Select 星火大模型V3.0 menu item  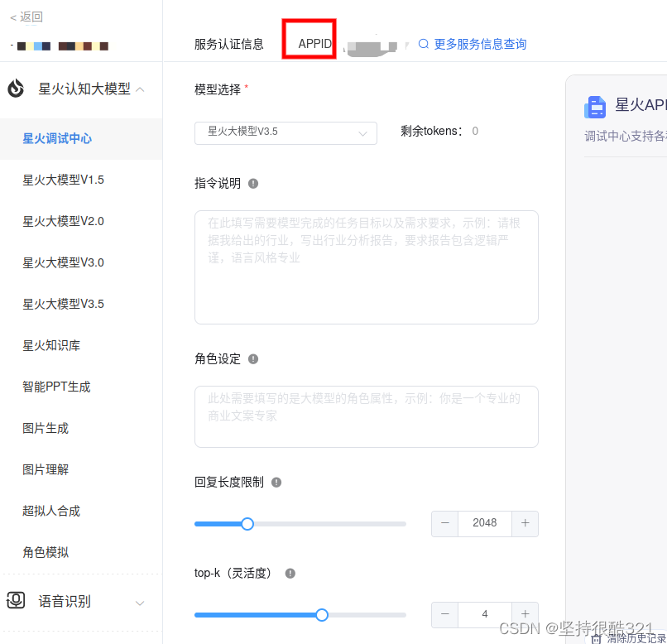pos(64,262)
